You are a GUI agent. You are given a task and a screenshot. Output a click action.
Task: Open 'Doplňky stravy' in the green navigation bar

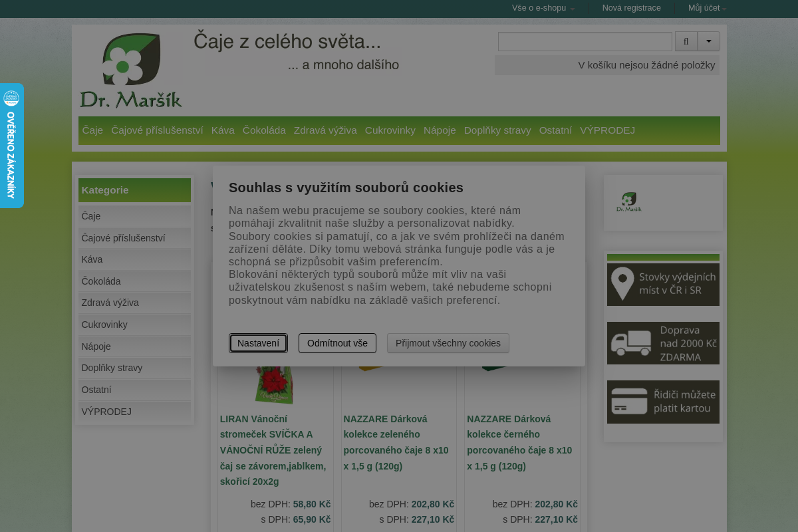click(x=497, y=130)
